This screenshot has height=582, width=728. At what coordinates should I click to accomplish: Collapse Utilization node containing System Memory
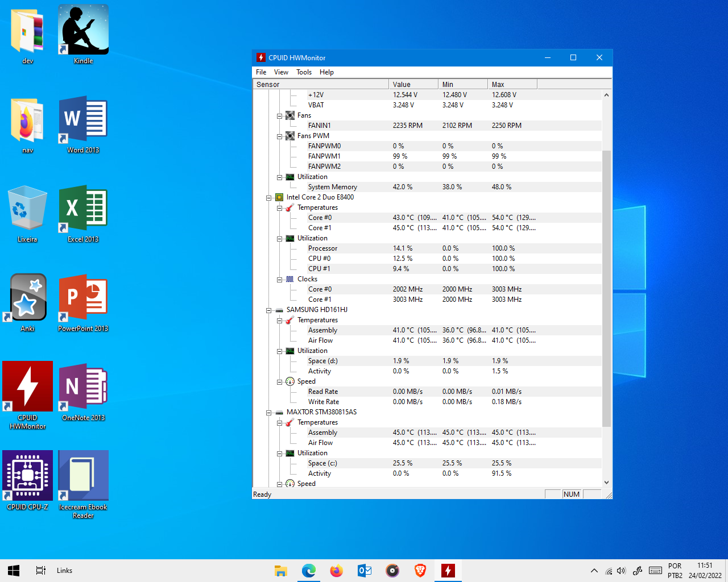[280, 177]
